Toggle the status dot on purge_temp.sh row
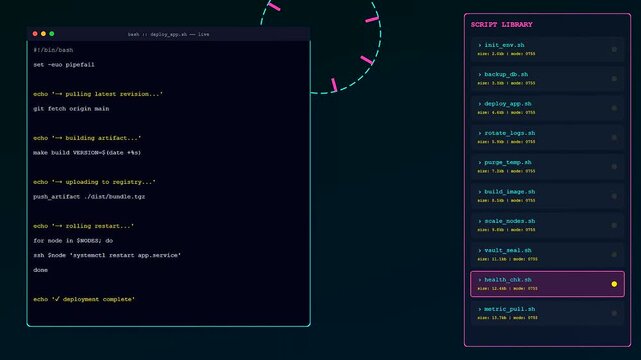641x360 pixels. (614, 167)
